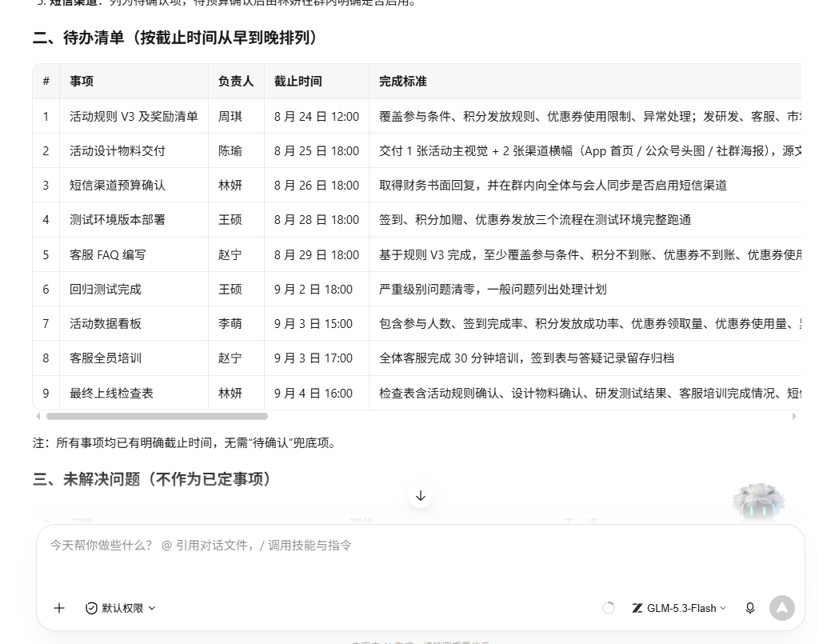
Task: Click cell 客服全员培训
Action: [106, 358]
